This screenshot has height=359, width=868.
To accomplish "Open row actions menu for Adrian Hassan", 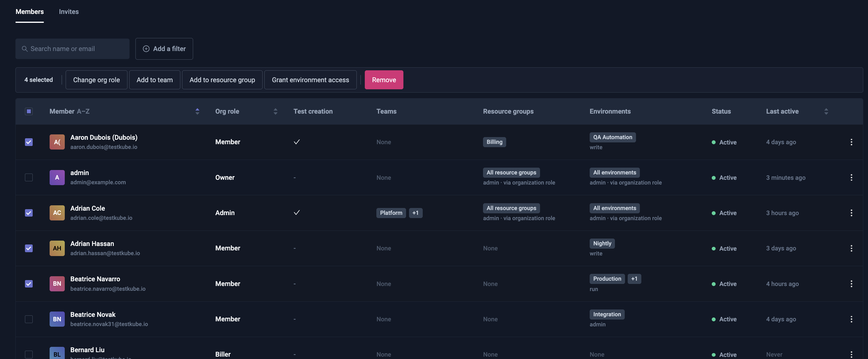I will 851,248.
